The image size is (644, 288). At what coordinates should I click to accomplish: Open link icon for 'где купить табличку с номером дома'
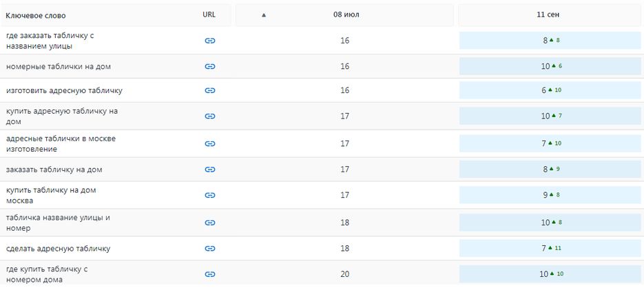tap(210, 274)
